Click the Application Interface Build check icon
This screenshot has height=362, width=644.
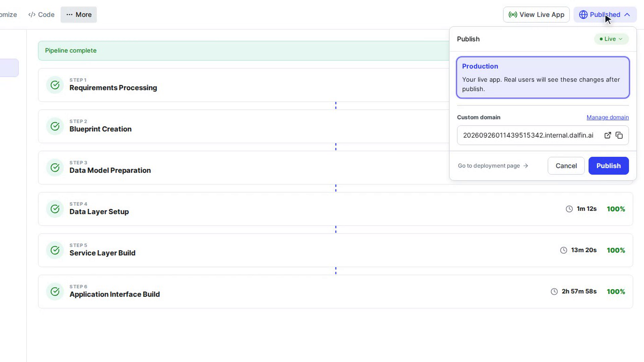55,292
